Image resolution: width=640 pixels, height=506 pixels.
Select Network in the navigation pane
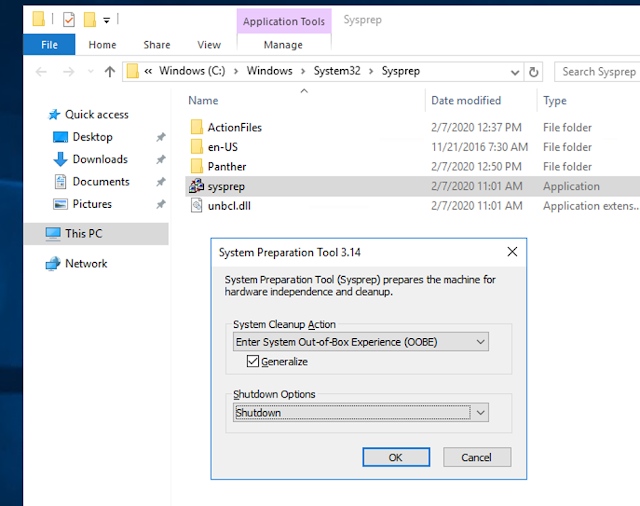[x=86, y=264]
